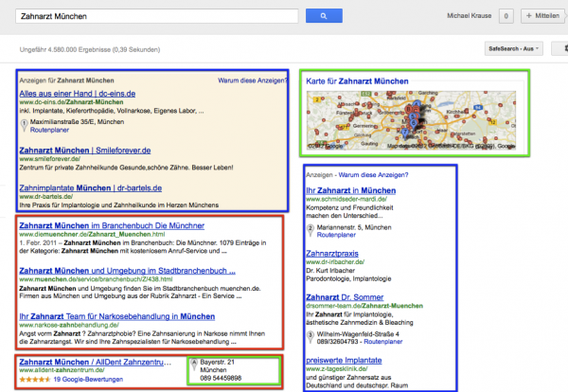The image size is (568, 392).
Task: Click www.diemuenchner.de green URL text
Action: coord(92,235)
